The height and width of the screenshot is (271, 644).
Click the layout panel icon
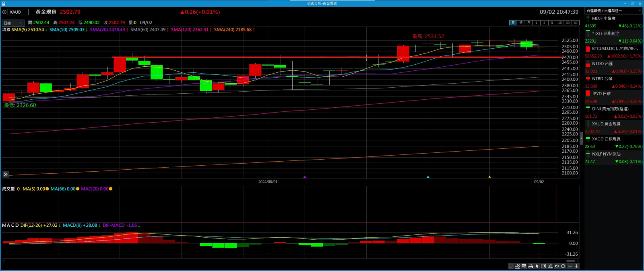pyautogui.click(x=544, y=266)
